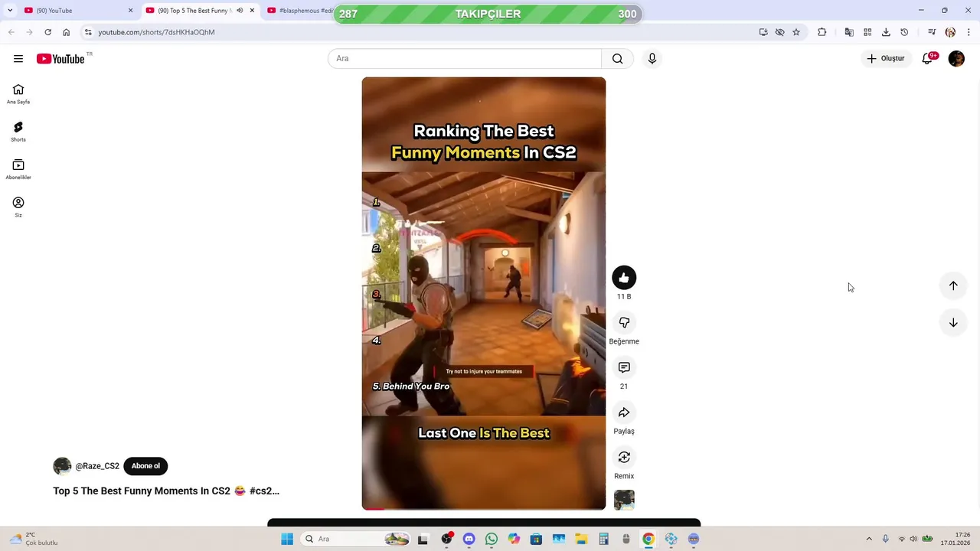Open Discord from the taskbar
The image size is (980, 551).
click(x=469, y=539)
